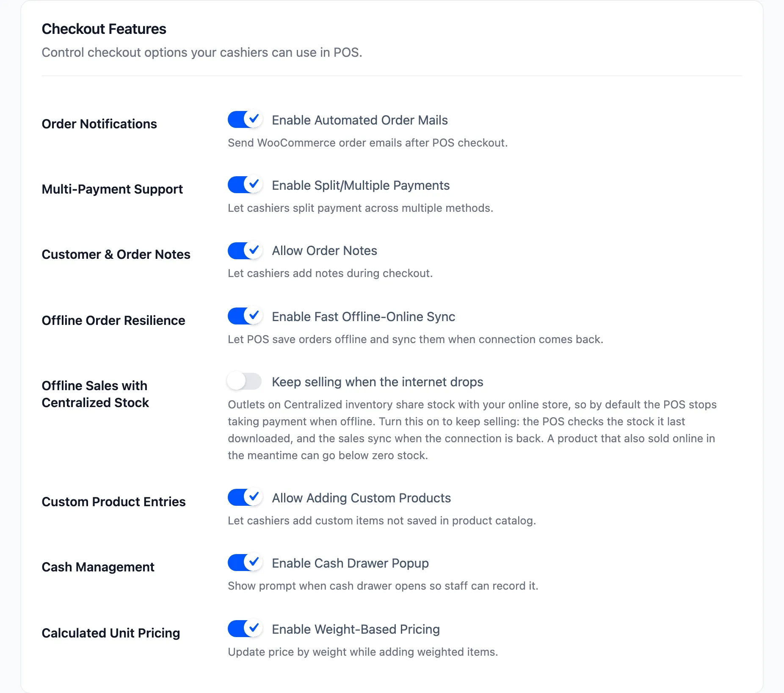Switch off Fast Offline-Online Sync toggle
This screenshot has width=784, height=693.
[x=245, y=316]
